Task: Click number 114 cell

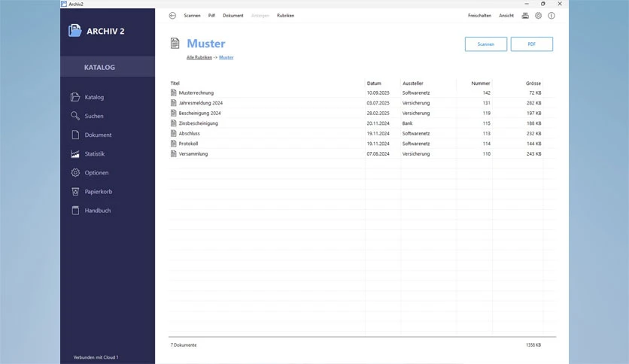Action: [x=486, y=144]
